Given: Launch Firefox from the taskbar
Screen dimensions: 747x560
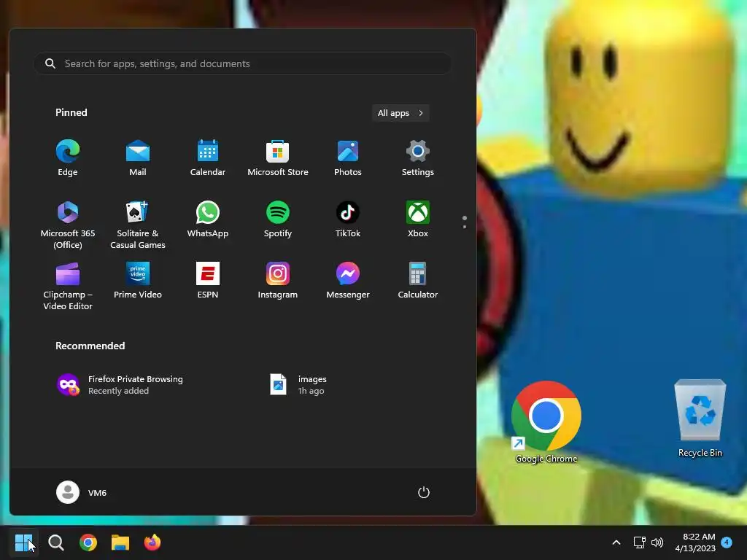Looking at the screenshot, I should (152, 542).
